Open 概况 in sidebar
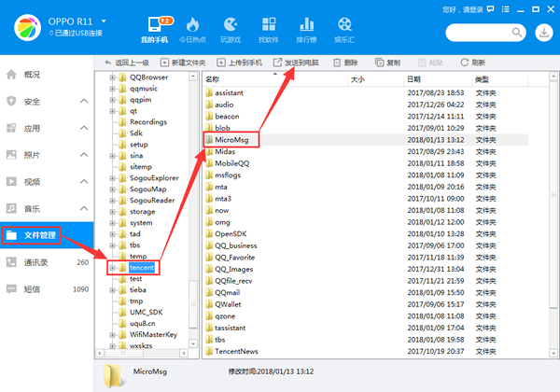560x392 pixels. point(47,75)
